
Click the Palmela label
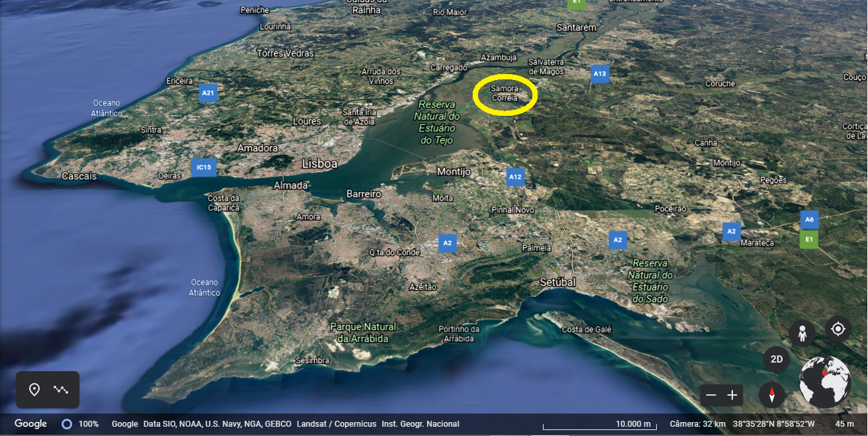coord(537,248)
